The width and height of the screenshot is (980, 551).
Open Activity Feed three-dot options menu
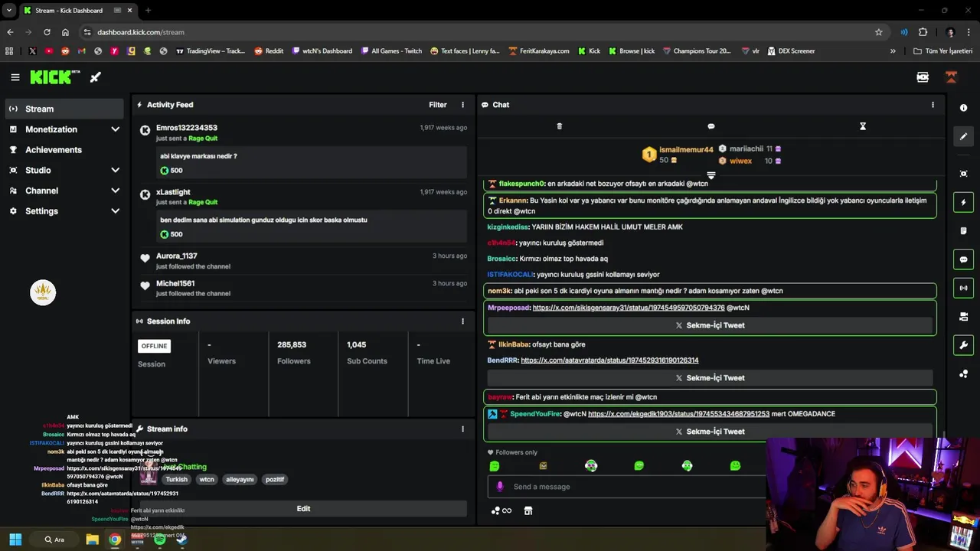coord(462,105)
